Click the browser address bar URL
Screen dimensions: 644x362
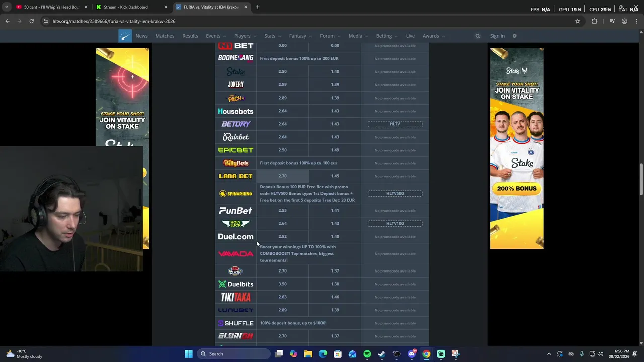[114, 21]
